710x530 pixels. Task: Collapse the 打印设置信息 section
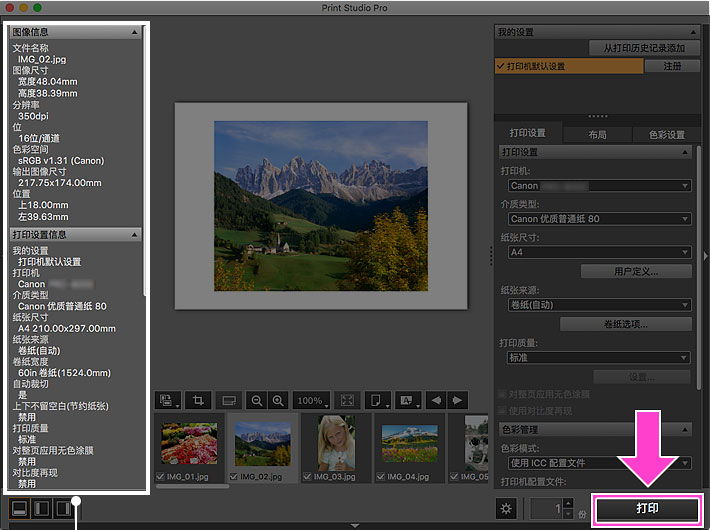[134, 235]
